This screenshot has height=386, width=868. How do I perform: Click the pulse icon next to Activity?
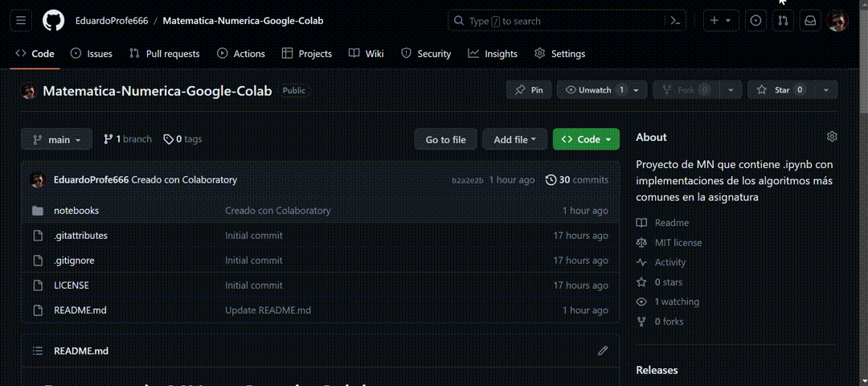(x=641, y=262)
